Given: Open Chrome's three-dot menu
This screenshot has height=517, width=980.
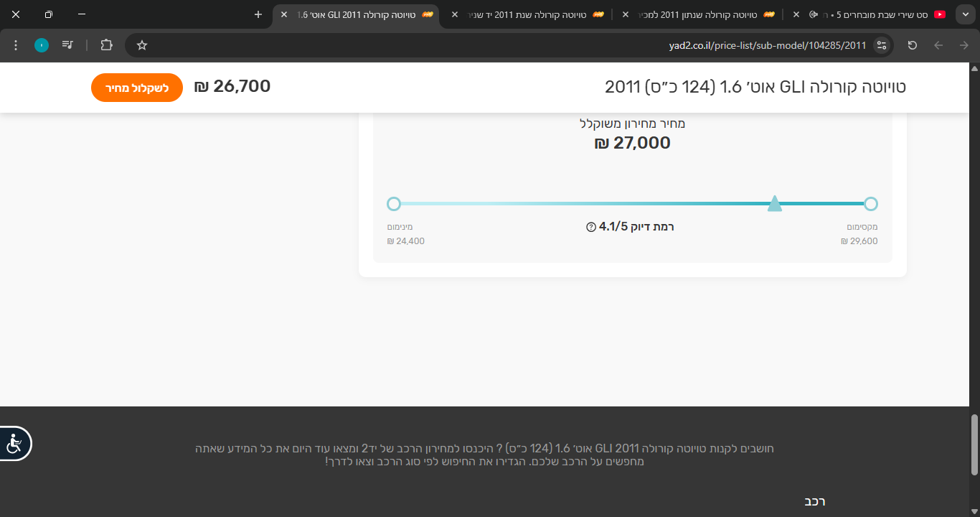Looking at the screenshot, I should pos(16,45).
